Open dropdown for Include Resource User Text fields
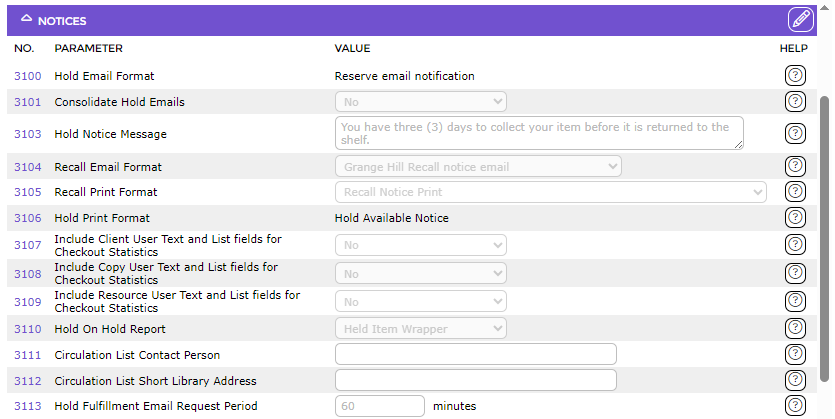Screen dimensions: 835x419 coord(421,302)
